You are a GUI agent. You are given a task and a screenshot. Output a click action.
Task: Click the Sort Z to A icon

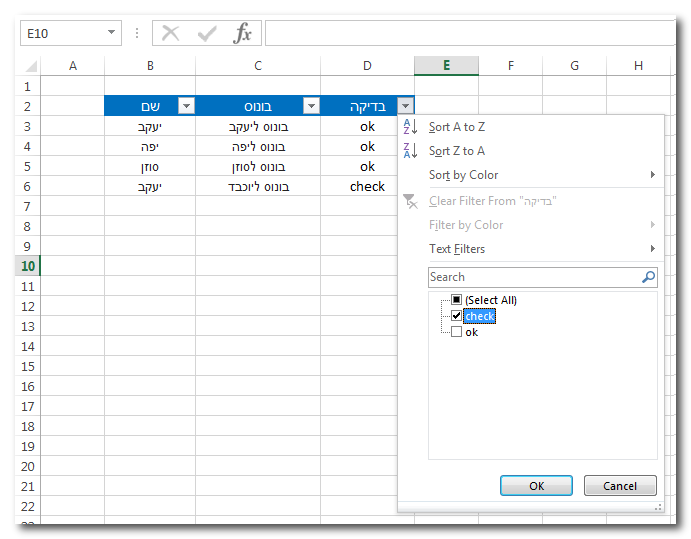coord(410,151)
